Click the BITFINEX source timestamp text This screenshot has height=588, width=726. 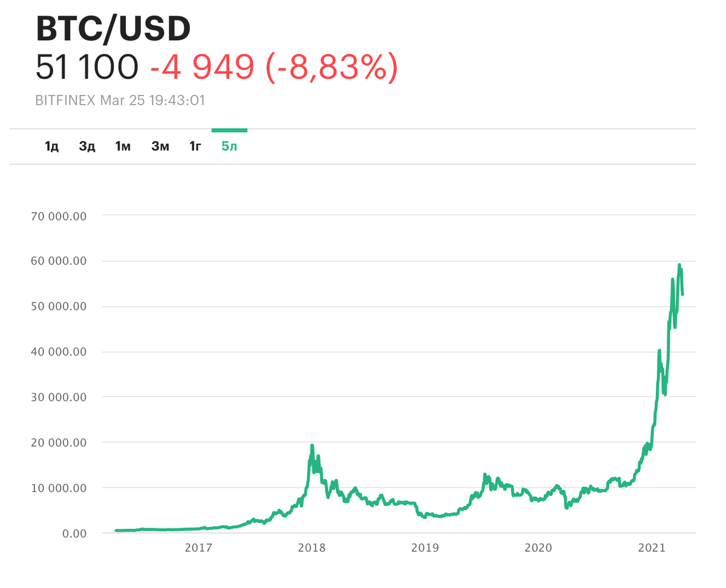click(120, 100)
